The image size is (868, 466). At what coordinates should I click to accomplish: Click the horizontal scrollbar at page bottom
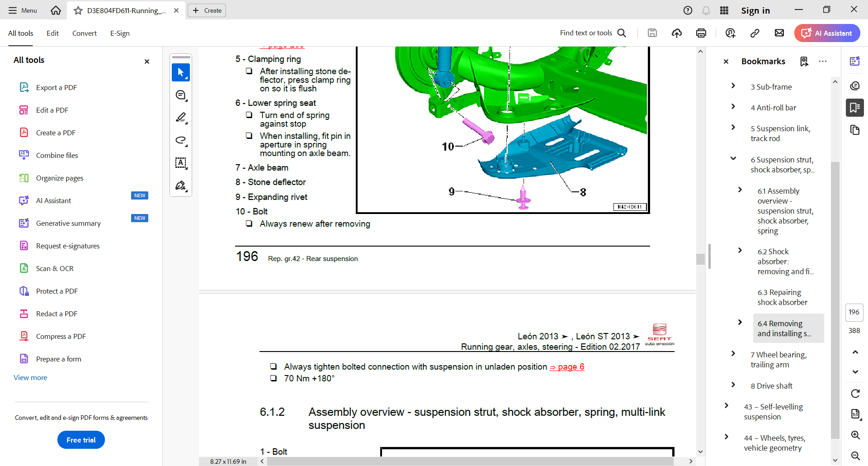click(x=470, y=461)
